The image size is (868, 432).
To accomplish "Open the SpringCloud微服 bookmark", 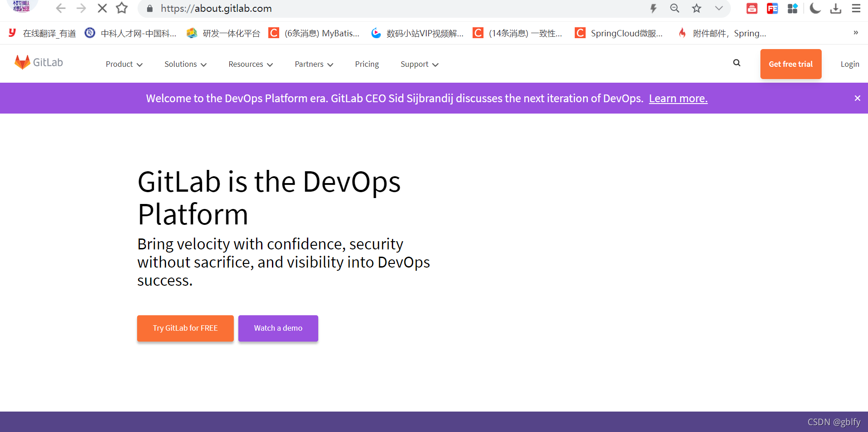I will [619, 33].
